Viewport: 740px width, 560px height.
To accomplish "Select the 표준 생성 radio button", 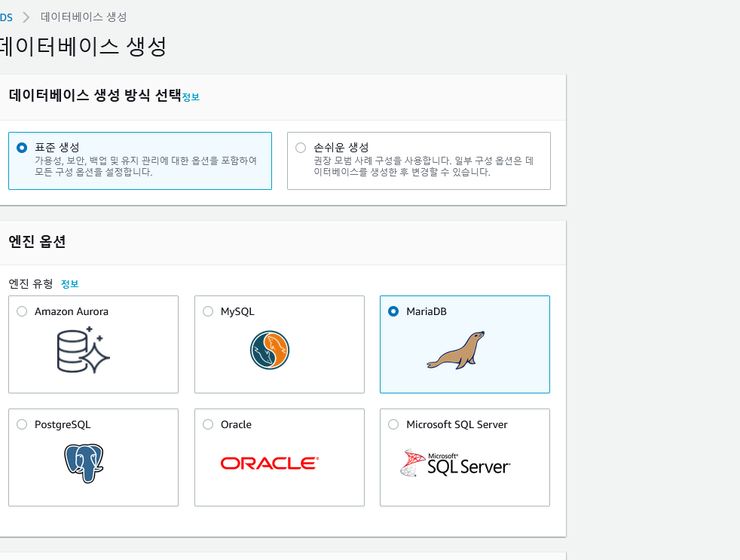I will 22,148.
